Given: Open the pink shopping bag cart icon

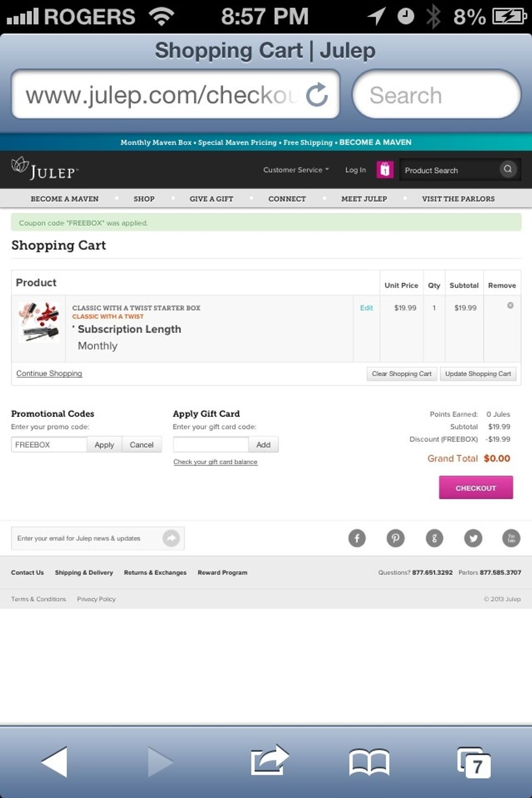Looking at the screenshot, I should click(384, 170).
